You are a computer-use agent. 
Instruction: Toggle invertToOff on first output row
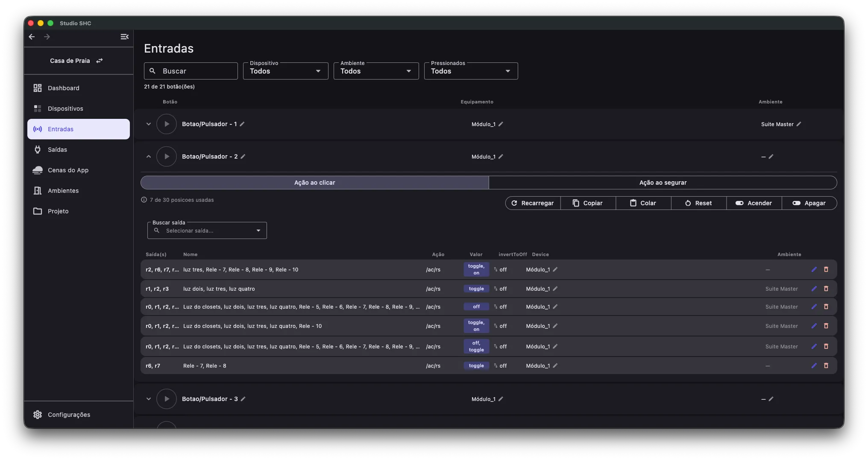[x=500, y=270]
